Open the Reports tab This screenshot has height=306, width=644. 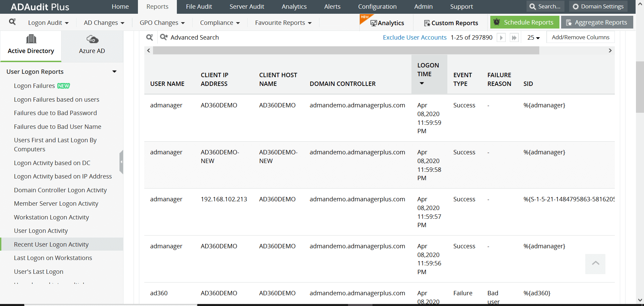point(157,7)
